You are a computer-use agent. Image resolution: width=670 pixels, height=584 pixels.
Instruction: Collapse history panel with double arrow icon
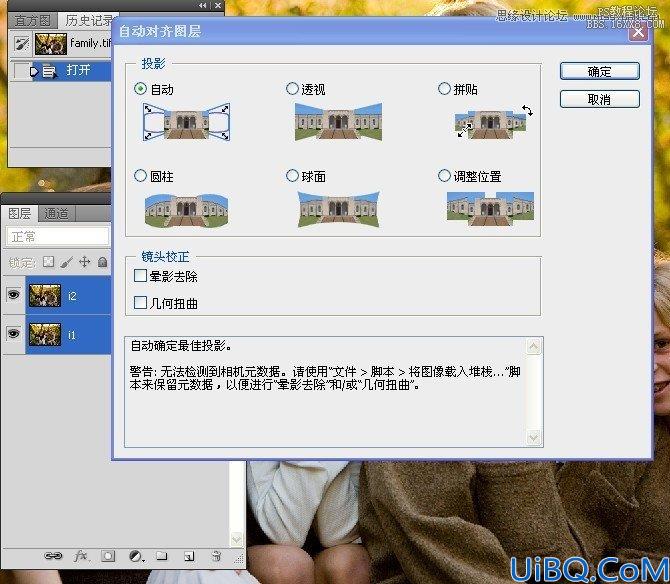click(202, 6)
